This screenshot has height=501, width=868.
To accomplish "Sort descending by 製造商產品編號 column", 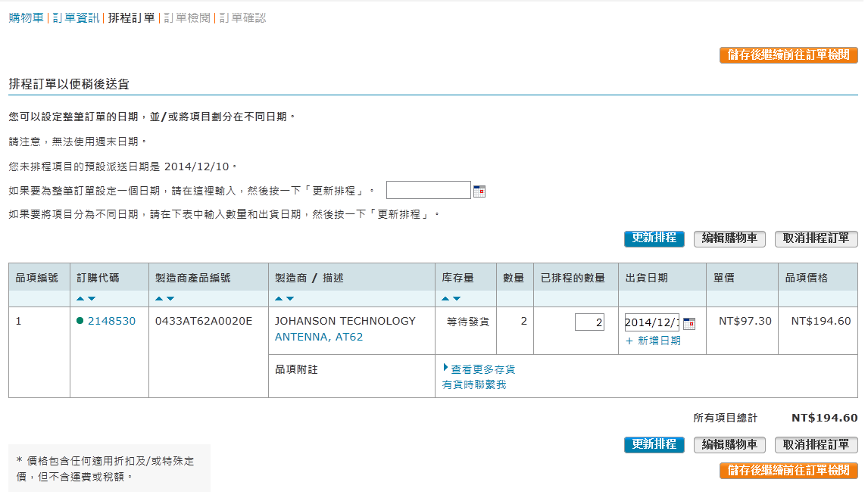I will click(170, 299).
